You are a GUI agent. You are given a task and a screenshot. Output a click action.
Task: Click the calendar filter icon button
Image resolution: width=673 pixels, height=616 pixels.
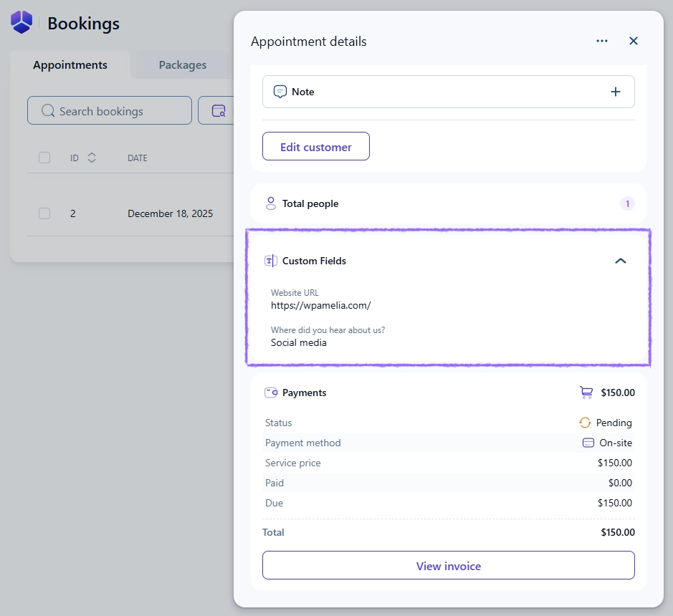click(x=218, y=111)
